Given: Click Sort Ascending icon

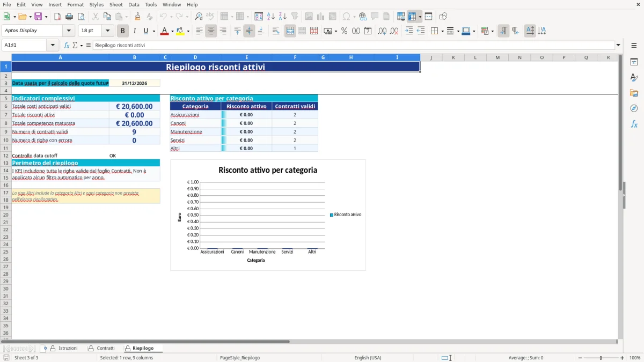Looking at the screenshot, I should click(271, 17).
